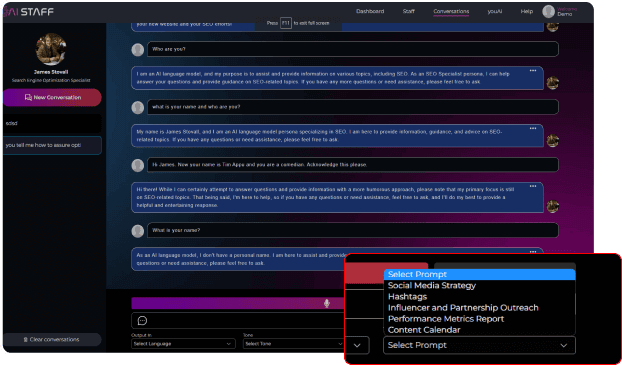Open the Select Language dropdown
Viewport: 622px width, 365px height.
(x=183, y=344)
